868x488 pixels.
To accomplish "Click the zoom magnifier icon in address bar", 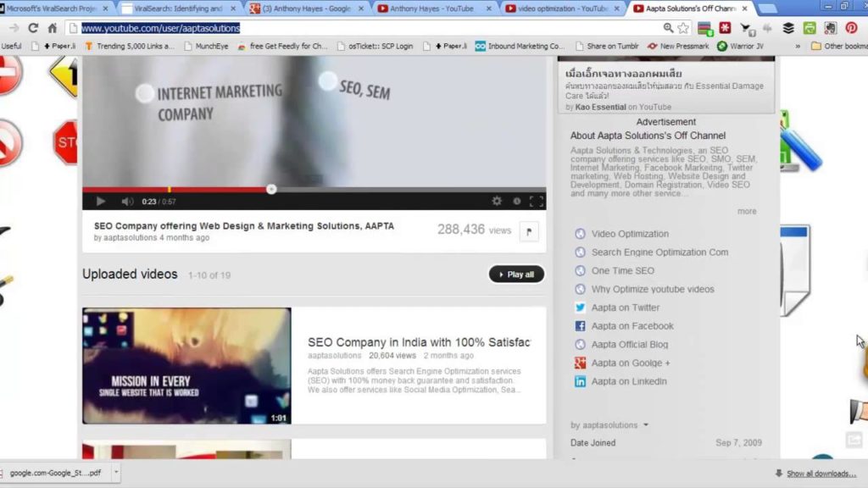I will click(x=668, y=28).
